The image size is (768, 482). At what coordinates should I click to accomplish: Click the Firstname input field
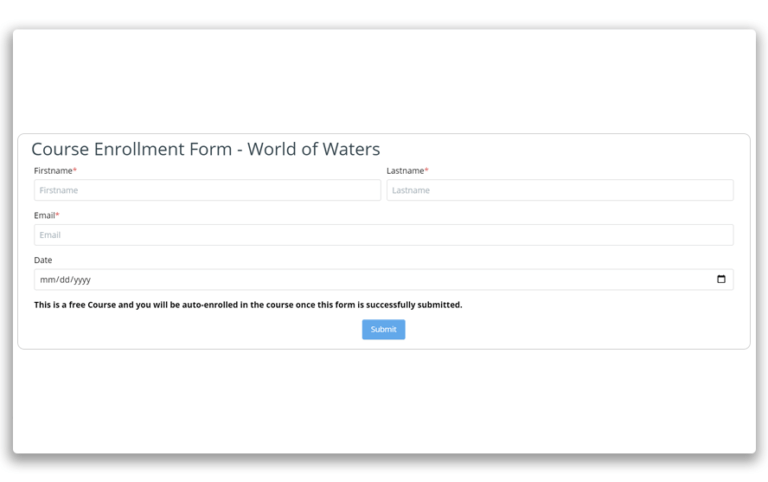click(x=207, y=190)
